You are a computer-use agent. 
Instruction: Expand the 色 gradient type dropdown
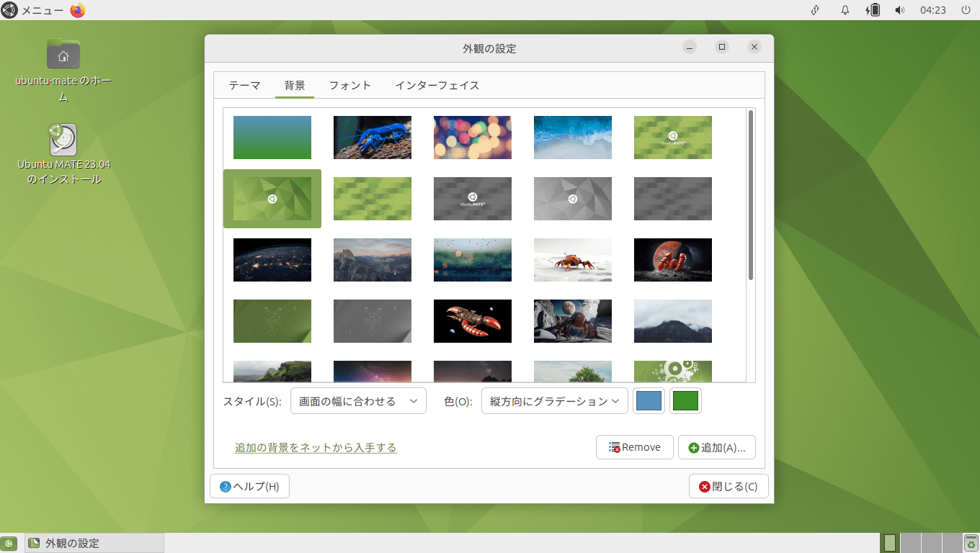tap(554, 401)
